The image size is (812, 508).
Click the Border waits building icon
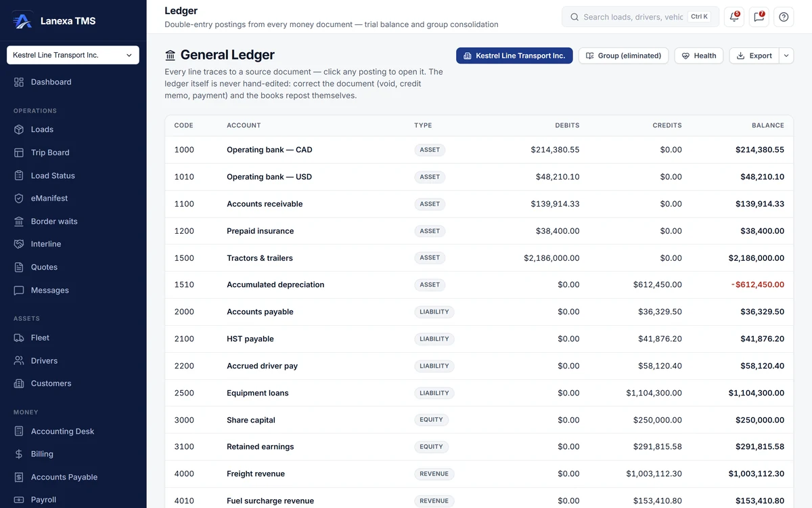point(19,221)
